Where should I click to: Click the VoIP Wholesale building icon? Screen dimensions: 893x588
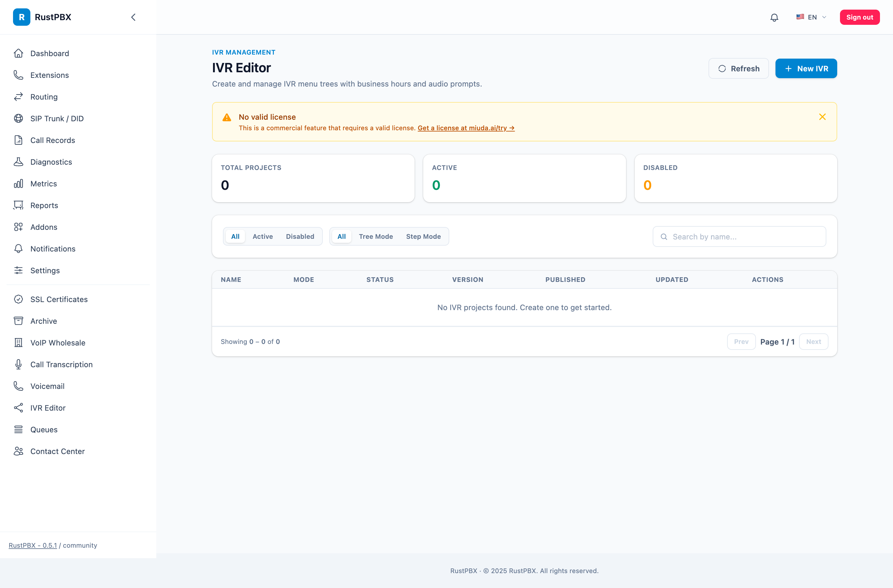(18, 343)
